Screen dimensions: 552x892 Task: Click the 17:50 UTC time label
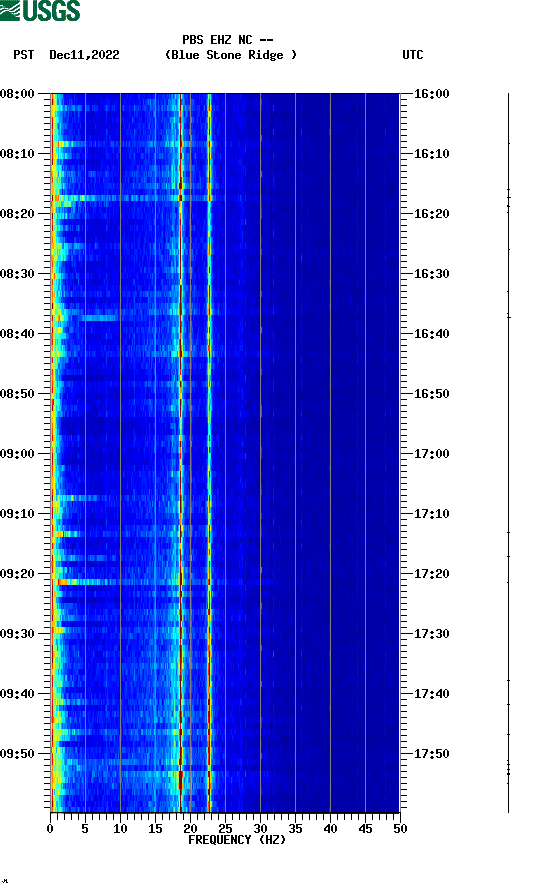[x=431, y=754]
